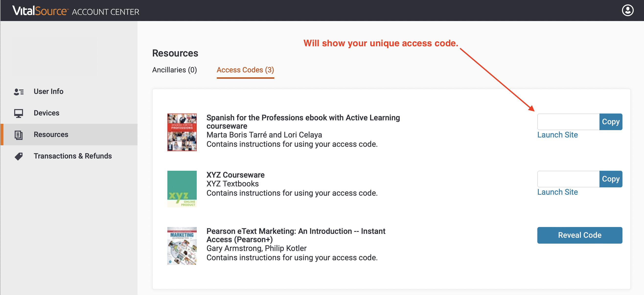Switch to the Ancillaries tab
644x295 pixels.
pyautogui.click(x=174, y=70)
